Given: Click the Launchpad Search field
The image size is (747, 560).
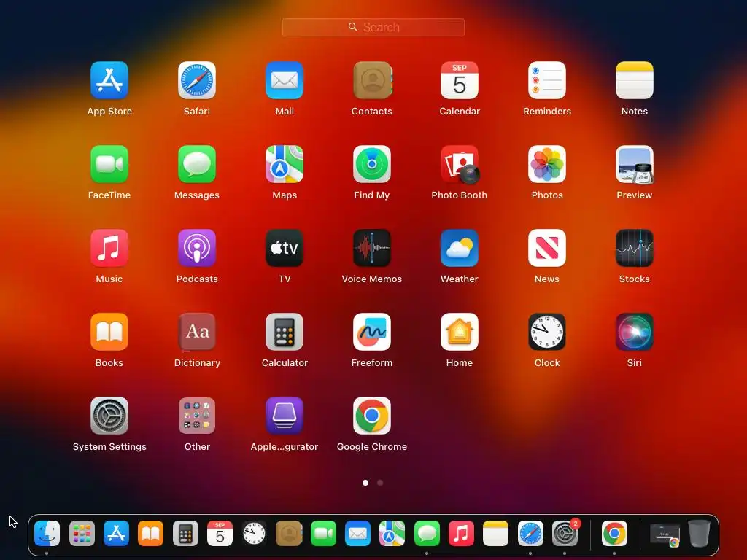Looking at the screenshot, I should click(x=373, y=27).
